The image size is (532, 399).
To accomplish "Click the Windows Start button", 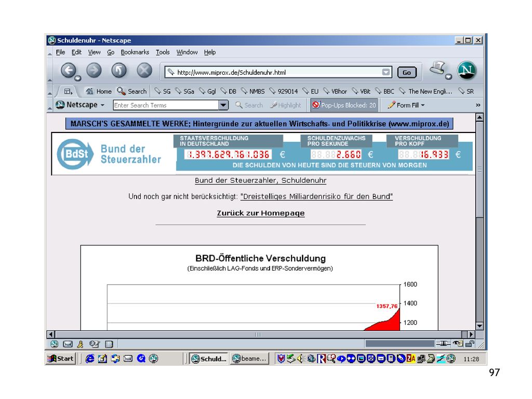I will click(x=61, y=358).
